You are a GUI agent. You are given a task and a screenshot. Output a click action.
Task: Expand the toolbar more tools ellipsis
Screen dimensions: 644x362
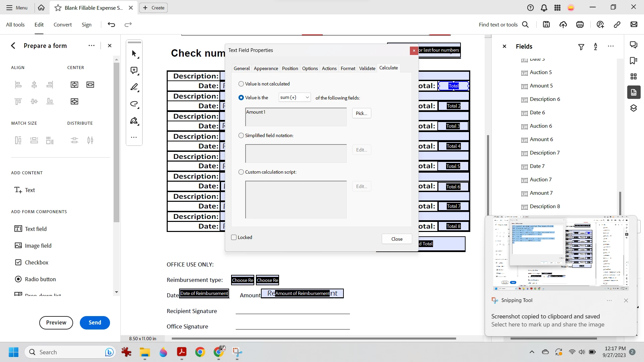134,137
